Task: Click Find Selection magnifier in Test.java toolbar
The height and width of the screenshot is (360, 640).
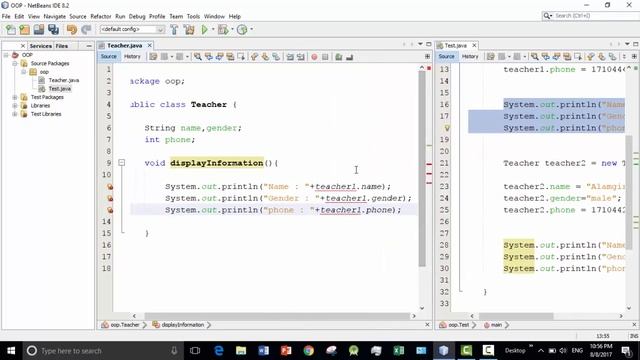Action: (535, 57)
